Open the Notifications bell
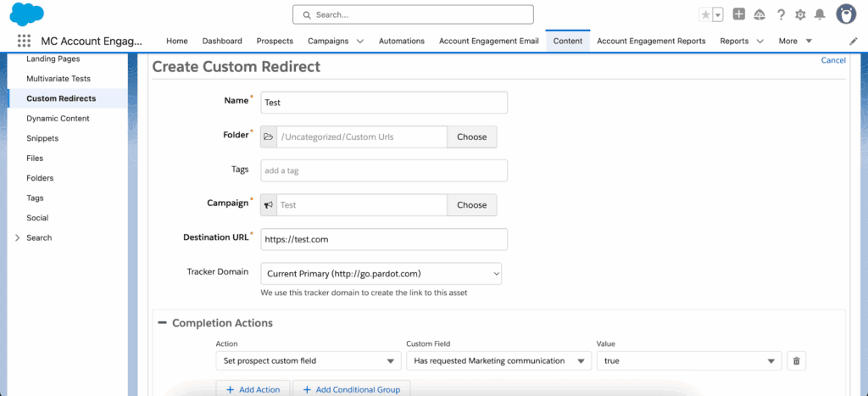 click(x=820, y=15)
